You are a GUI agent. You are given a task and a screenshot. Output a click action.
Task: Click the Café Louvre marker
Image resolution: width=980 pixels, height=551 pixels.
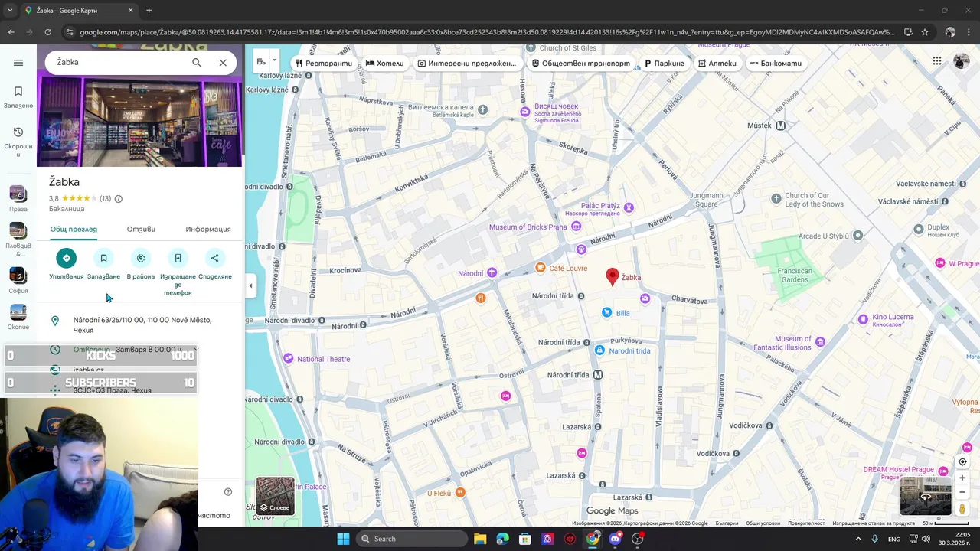(541, 268)
